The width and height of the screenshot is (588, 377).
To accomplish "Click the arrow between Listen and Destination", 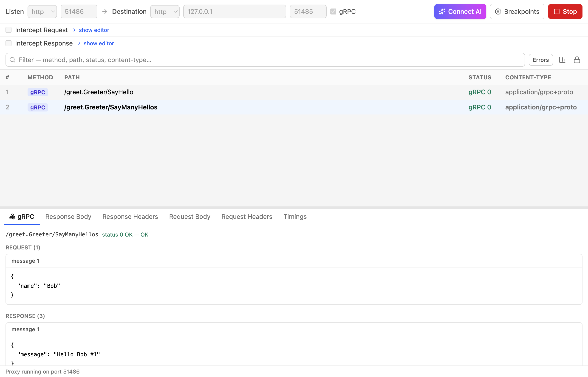I will pyautogui.click(x=105, y=11).
